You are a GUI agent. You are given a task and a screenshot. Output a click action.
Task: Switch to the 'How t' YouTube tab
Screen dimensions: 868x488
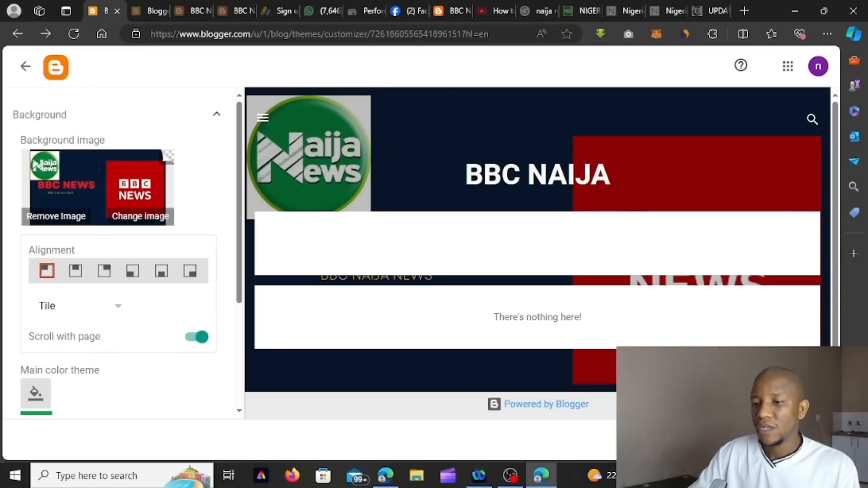point(496,11)
